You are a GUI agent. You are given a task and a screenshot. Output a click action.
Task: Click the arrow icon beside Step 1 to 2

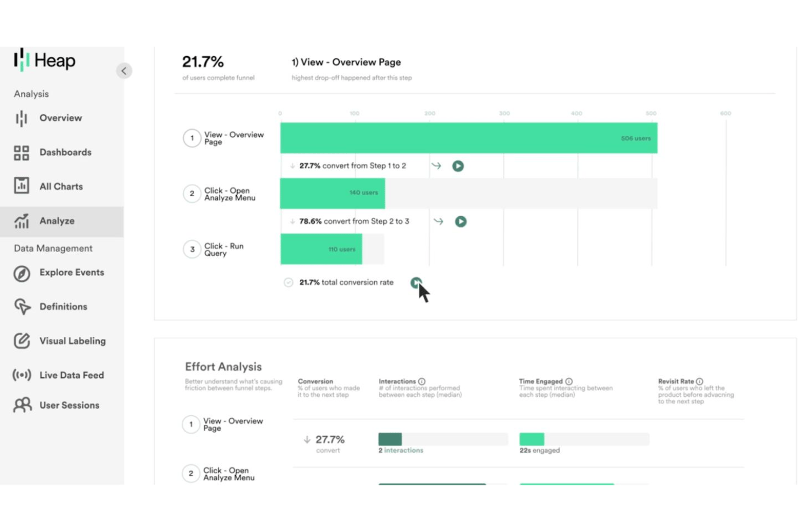pyautogui.click(x=436, y=166)
